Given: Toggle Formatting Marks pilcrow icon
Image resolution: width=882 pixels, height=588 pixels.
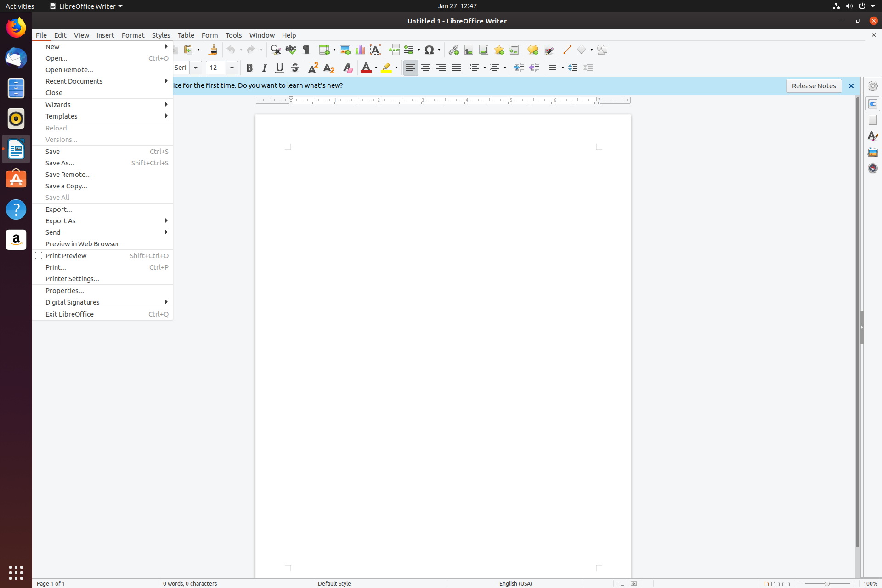Looking at the screenshot, I should (x=306, y=50).
